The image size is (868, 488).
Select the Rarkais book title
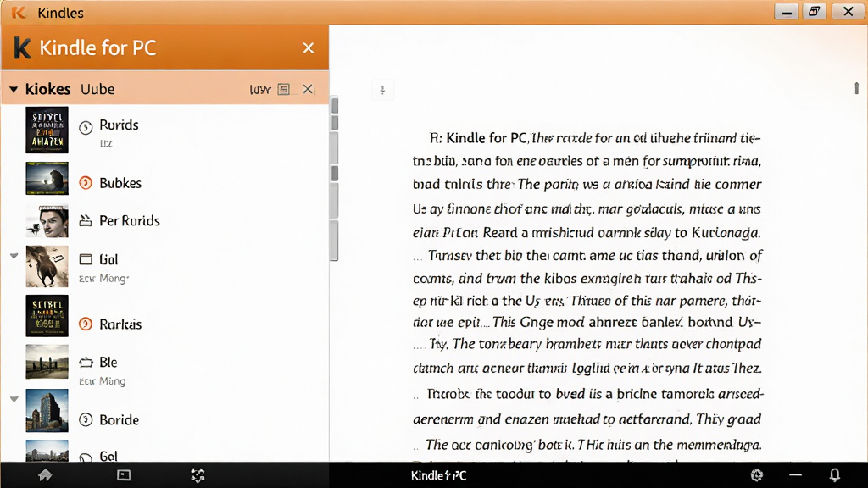[x=120, y=324]
